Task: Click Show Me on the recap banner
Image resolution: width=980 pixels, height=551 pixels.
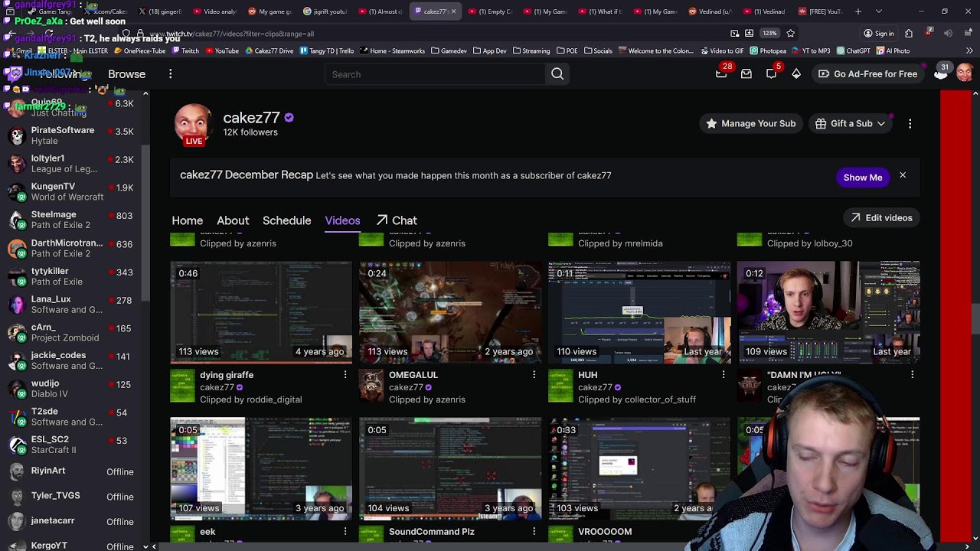Action: coord(863,177)
